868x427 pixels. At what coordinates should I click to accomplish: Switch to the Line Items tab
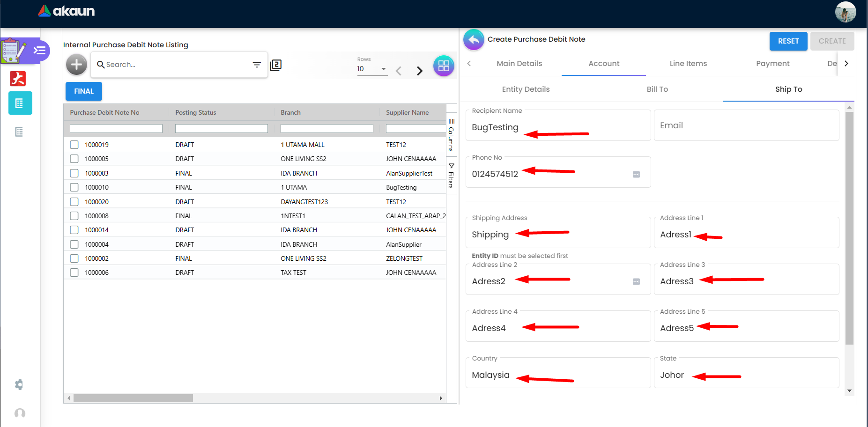coord(688,64)
